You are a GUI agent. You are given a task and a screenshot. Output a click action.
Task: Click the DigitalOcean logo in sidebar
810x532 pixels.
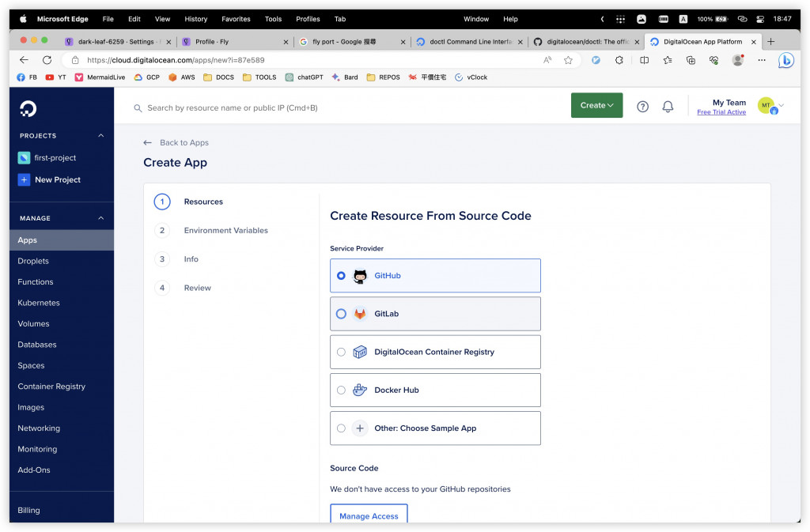click(x=28, y=109)
